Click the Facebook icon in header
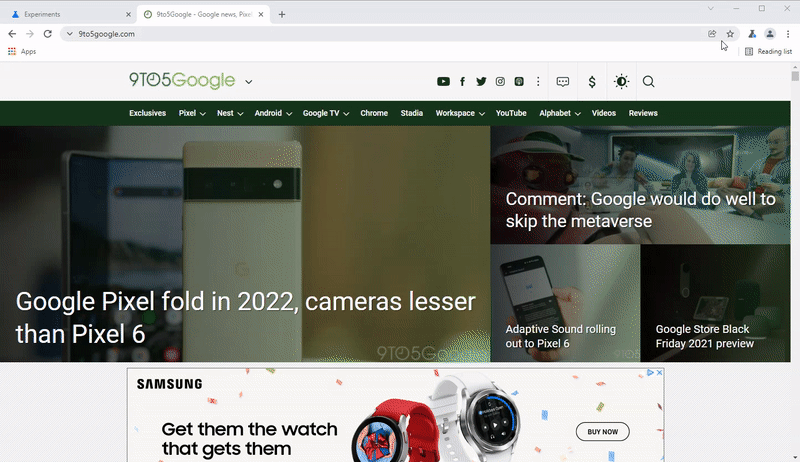 coord(462,82)
